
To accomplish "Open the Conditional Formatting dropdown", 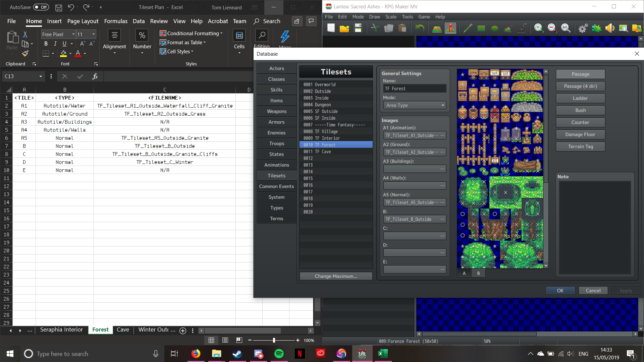I will 191,33.
